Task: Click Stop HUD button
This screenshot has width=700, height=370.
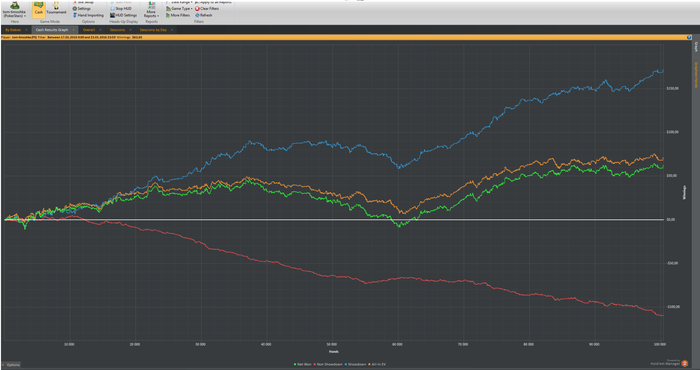Action: pyautogui.click(x=121, y=8)
